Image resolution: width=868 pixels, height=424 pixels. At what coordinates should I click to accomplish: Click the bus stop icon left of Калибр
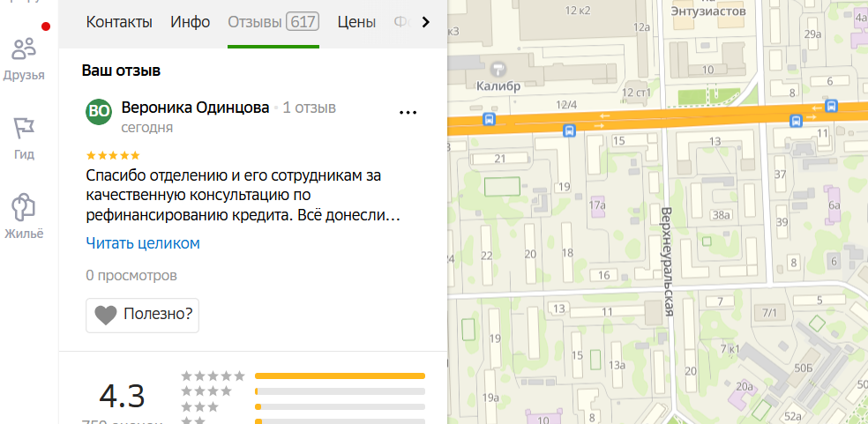pyautogui.click(x=489, y=118)
